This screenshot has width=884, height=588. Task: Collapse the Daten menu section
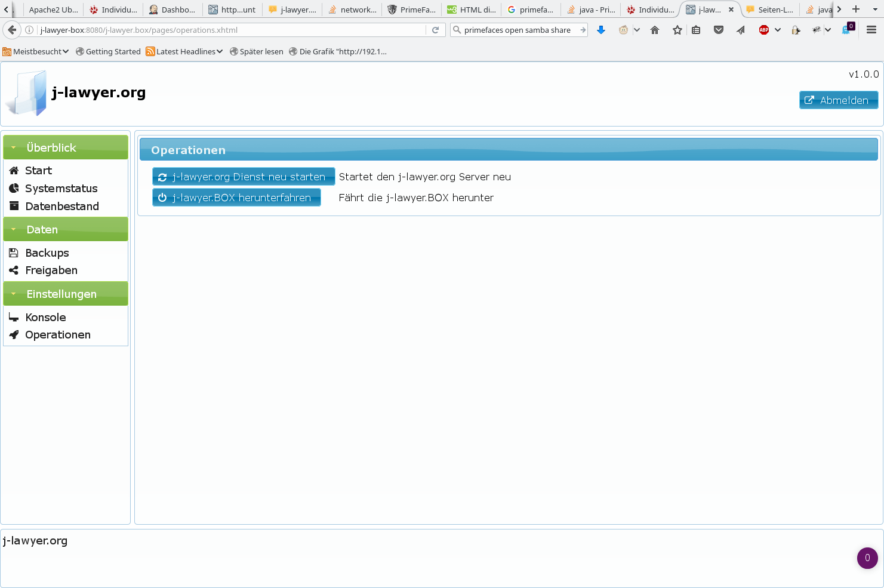pos(66,230)
